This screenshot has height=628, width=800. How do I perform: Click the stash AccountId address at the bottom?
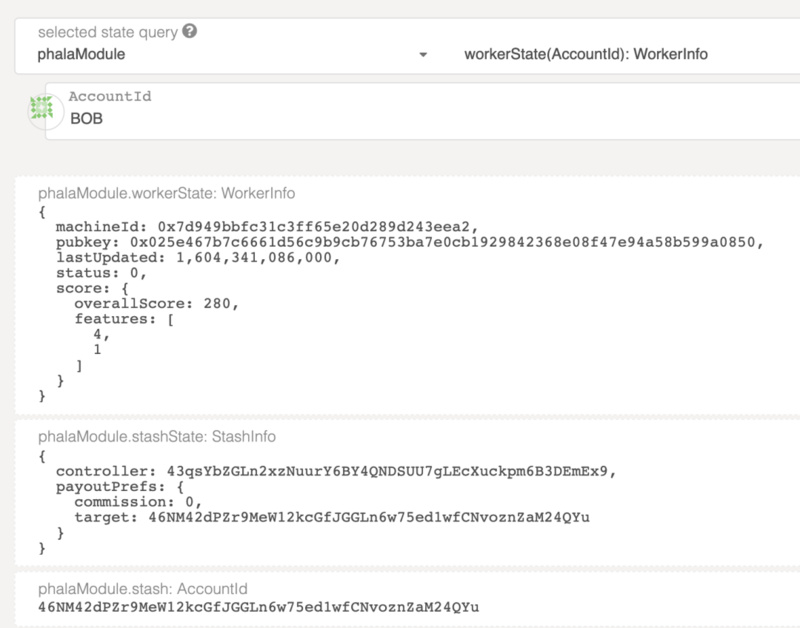259,607
